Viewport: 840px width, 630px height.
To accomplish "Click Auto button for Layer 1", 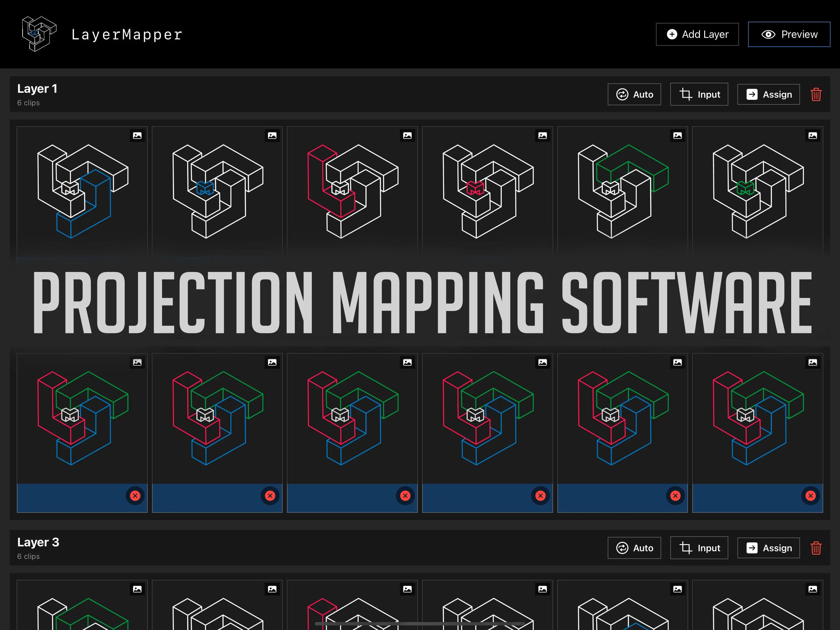I will coord(634,95).
